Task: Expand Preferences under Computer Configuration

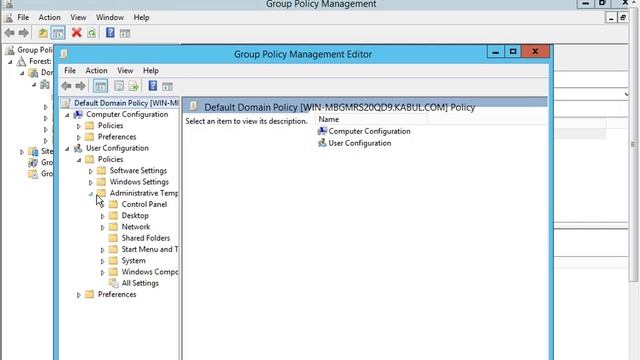Action: 79,137
